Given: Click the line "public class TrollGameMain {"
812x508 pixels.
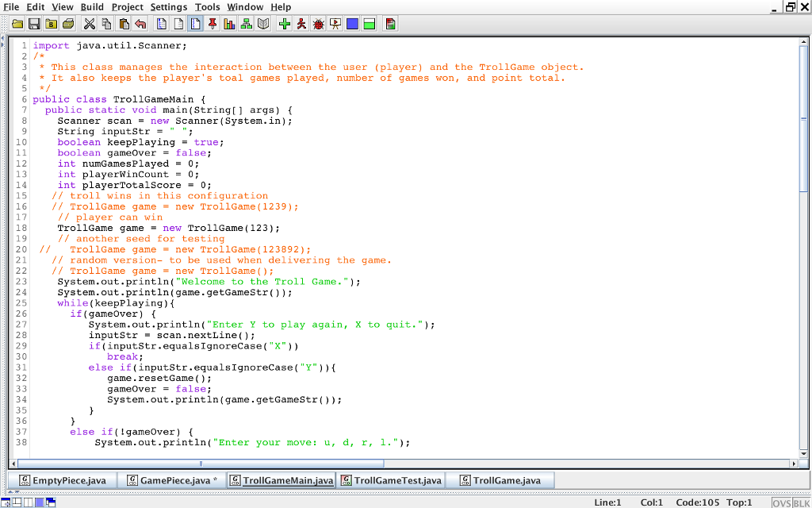Looking at the screenshot, I should [120, 99].
